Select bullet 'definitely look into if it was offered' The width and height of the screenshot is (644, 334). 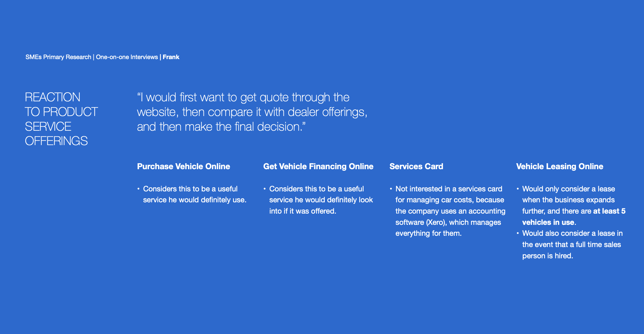click(321, 205)
